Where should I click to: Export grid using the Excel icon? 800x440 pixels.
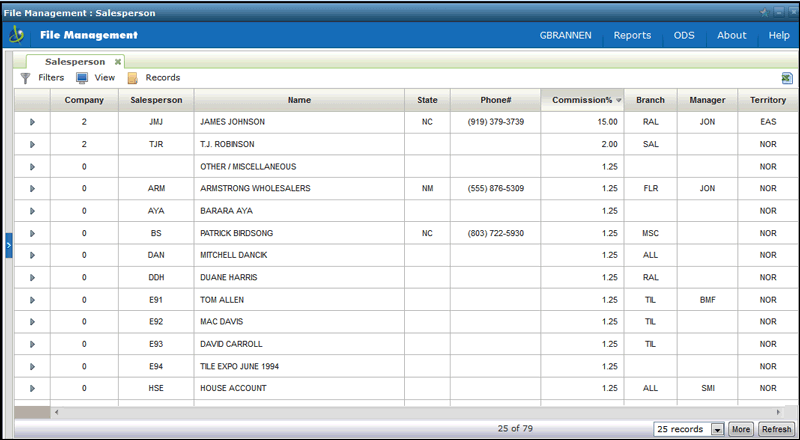pyautogui.click(x=786, y=78)
